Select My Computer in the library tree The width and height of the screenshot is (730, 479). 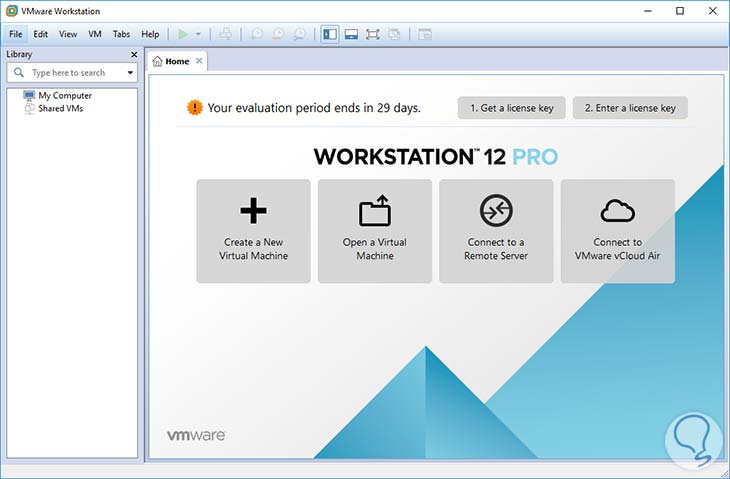(58, 95)
